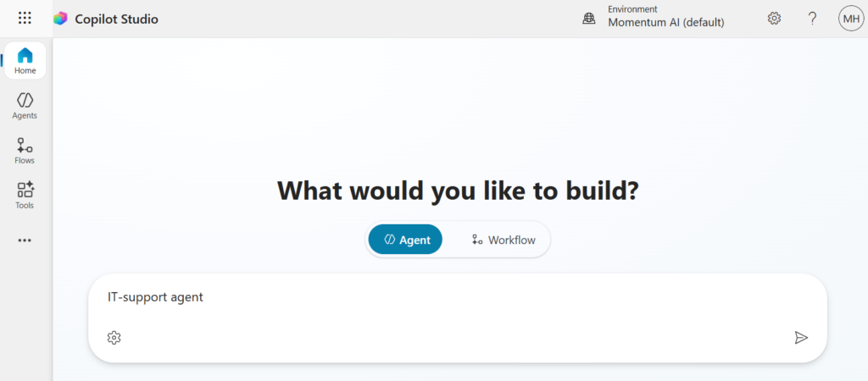Open the Momentum AI environment picker
Screen dimensions: 868x381
pyautogui.click(x=665, y=23)
